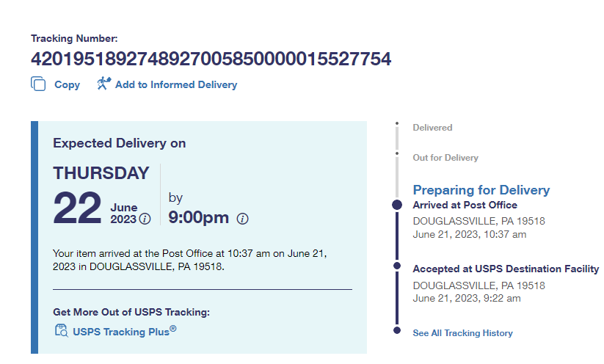Click the Out for Delivery timeline dot
This screenshot has height=364, width=604.
[396, 153]
